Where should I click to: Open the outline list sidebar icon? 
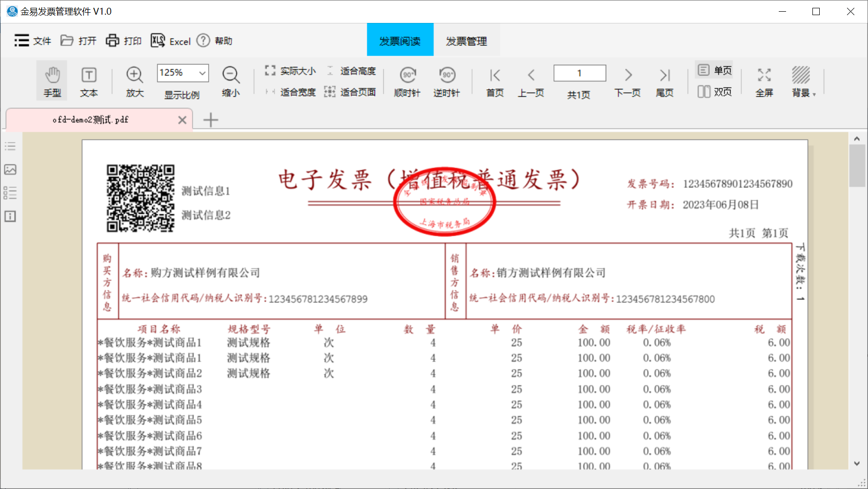coord(10,146)
